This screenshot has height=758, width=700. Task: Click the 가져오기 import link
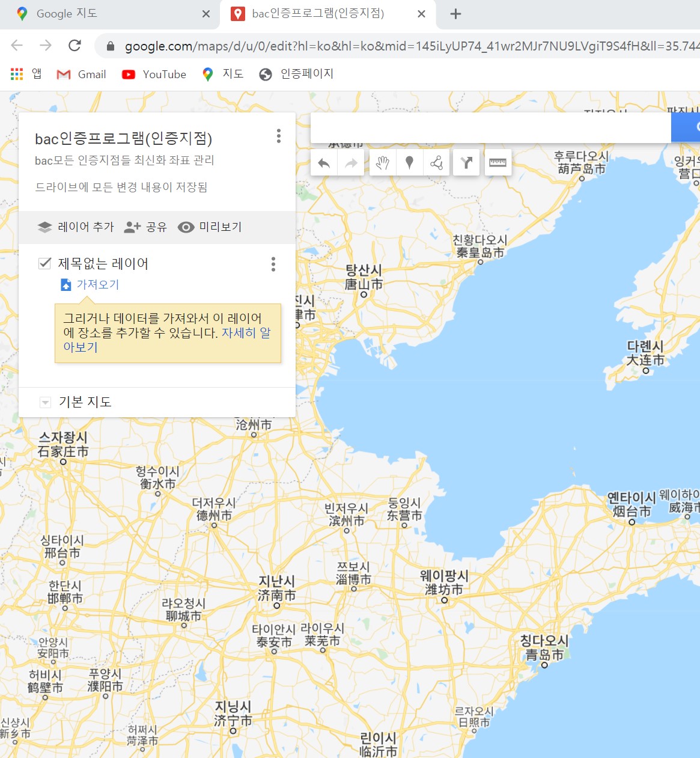click(x=98, y=284)
